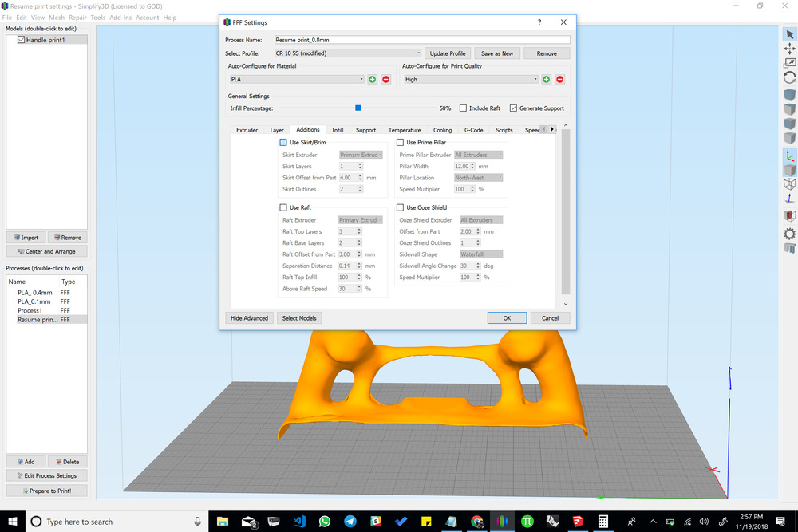Open Visual Studio Code taskbar icon
This screenshot has height=532, width=798.
tap(299, 522)
